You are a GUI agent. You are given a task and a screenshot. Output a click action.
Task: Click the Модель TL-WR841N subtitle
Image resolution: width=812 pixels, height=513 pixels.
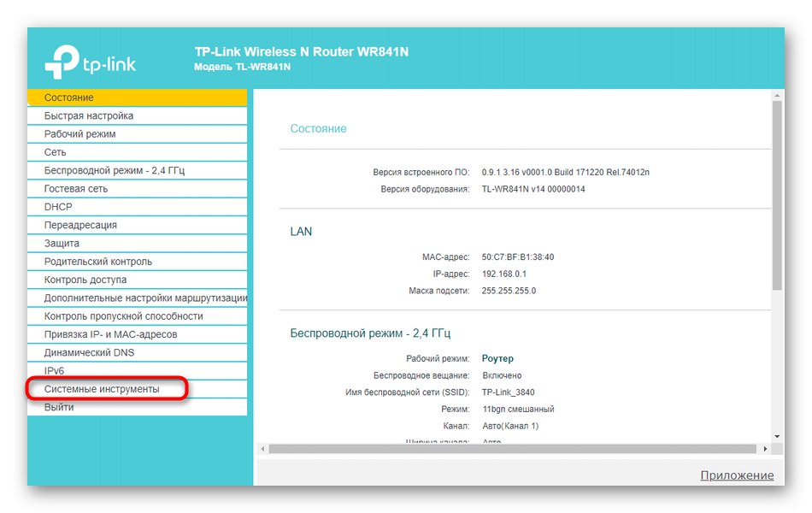243,67
